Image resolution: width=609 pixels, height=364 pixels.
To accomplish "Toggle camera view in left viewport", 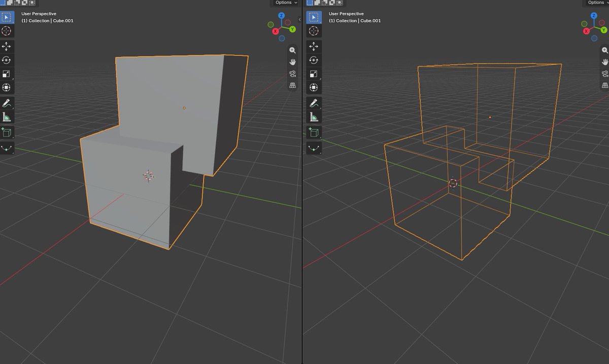I will (293, 74).
